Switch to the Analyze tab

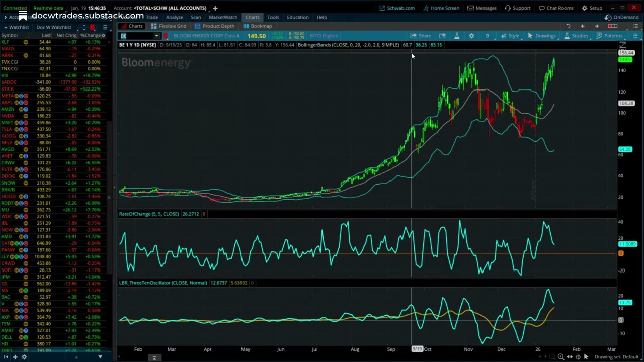174,17
